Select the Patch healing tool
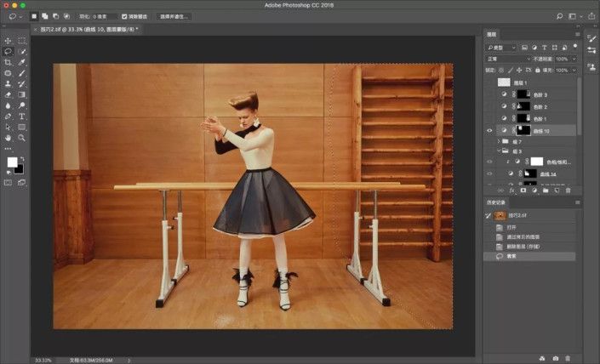The height and width of the screenshot is (364, 600). point(8,73)
